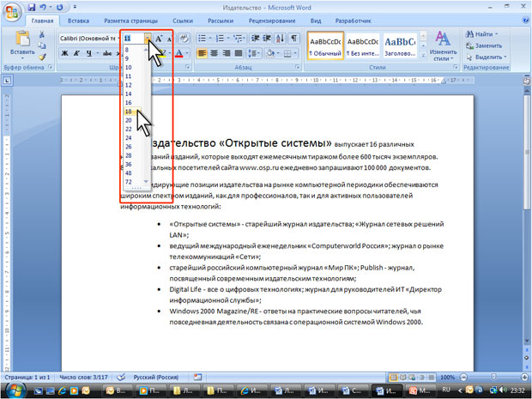The height and width of the screenshot is (399, 532).
Task: Copy the selection using the copy icon
Action: (x=42, y=45)
